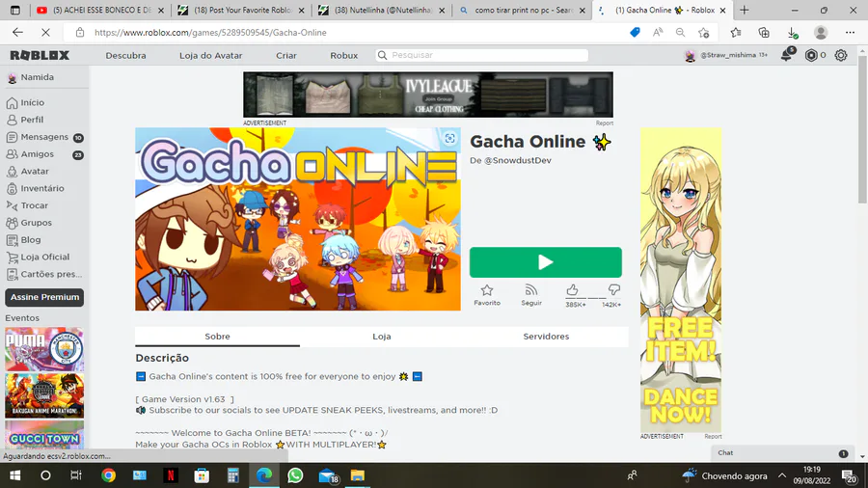Open the Bakugan Anime Marathon event thumbnail
Viewport: 868px width, 488px height.
tap(44, 395)
